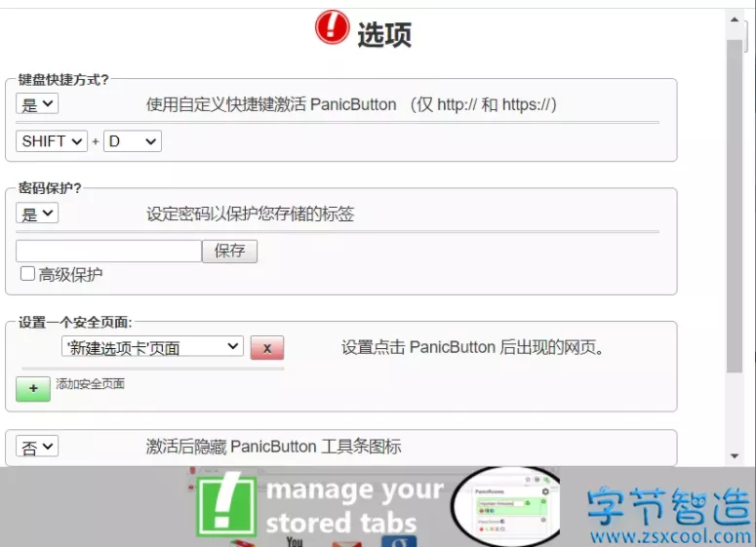Click the 'manage your stored tabs' banner text
The height and width of the screenshot is (547, 756).
pyautogui.click(x=354, y=506)
